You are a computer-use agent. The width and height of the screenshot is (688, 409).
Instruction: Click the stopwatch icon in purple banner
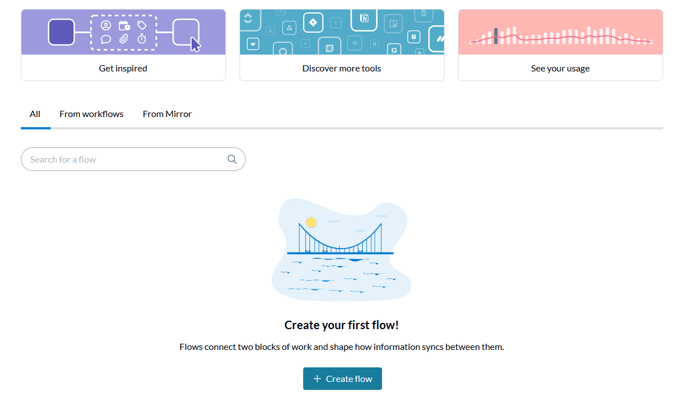(x=142, y=39)
